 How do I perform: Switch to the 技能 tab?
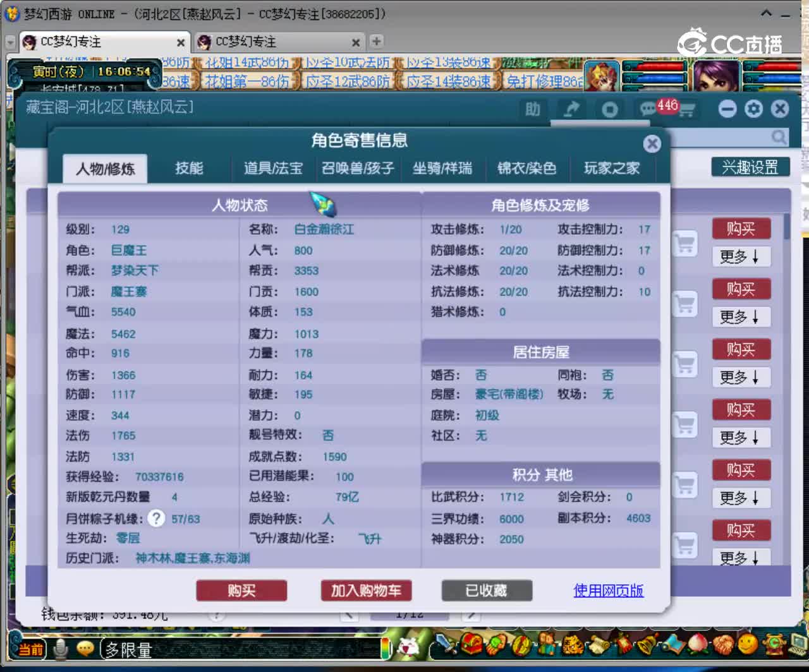(189, 168)
